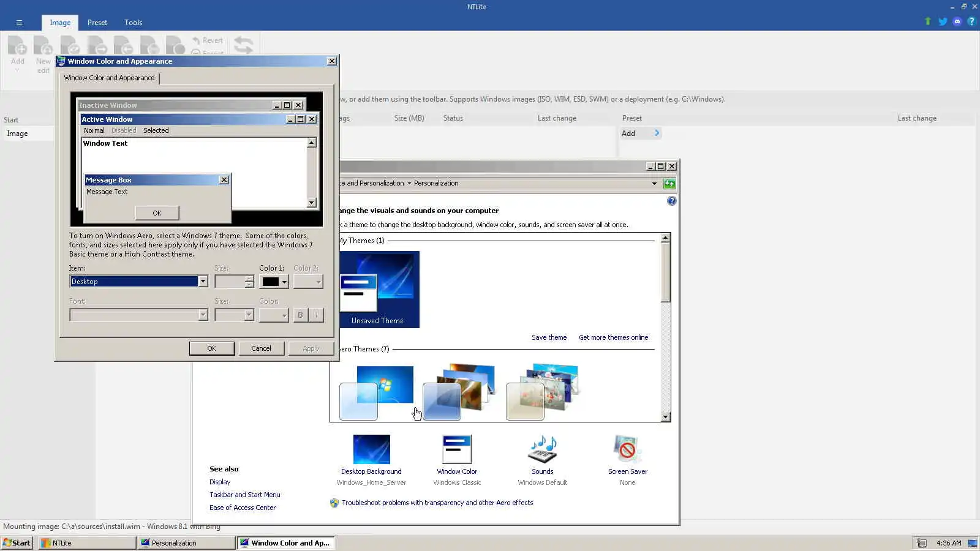The image size is (980, 551).
Task: Click the Window Color and Appearance tab
Action: [110, 78]
